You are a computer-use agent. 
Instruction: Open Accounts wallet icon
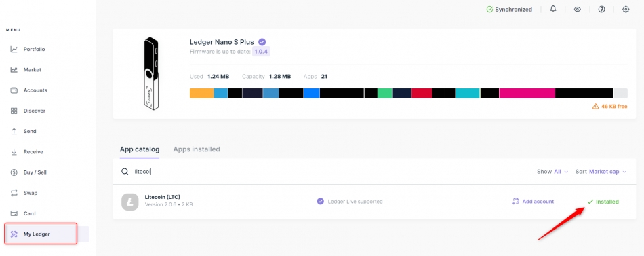click(14, 90)
